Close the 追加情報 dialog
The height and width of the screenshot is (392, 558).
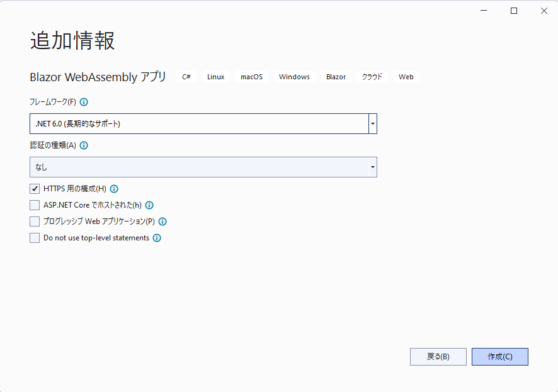coord(544,11)
